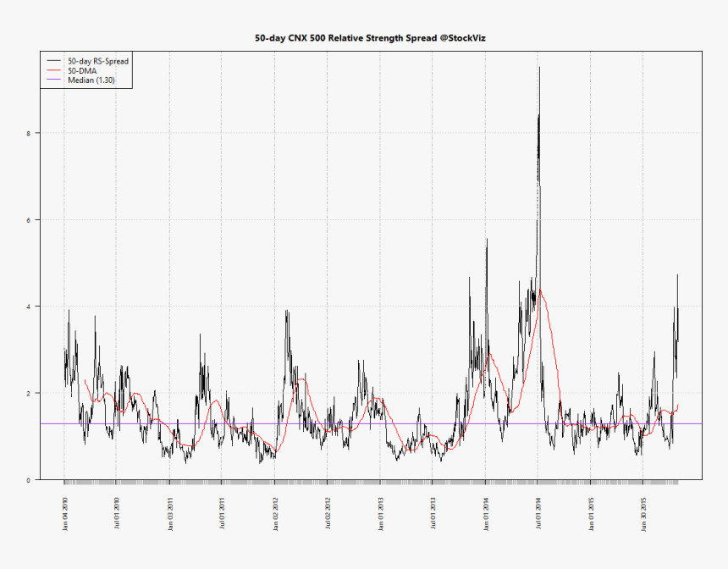Click the y-axis label 4
This screenshot has width=728, height=569.
(x=28, y=307)
